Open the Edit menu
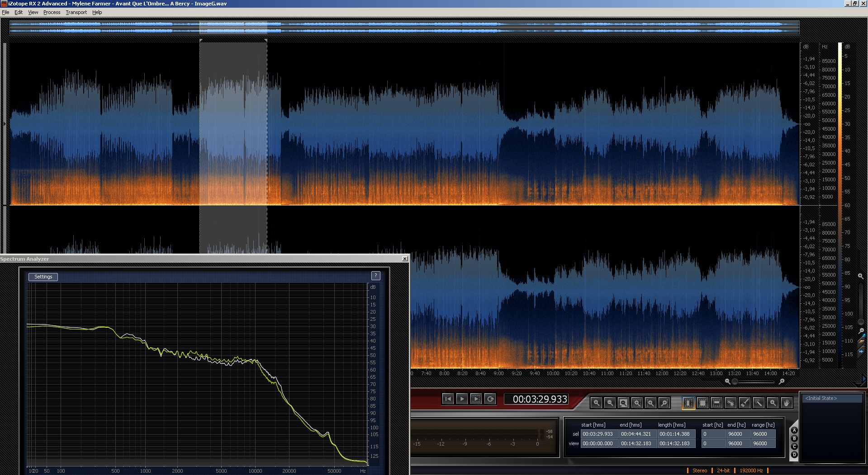 click(19, 12)
